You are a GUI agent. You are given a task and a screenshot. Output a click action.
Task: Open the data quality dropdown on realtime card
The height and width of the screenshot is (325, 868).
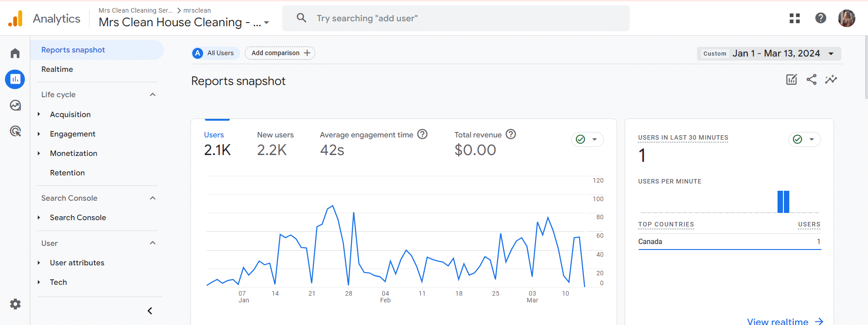[804, 139]
